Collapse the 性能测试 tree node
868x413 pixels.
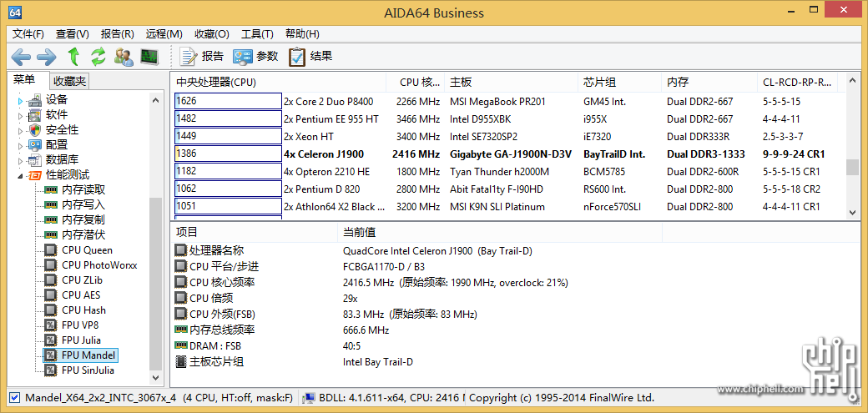21,175
